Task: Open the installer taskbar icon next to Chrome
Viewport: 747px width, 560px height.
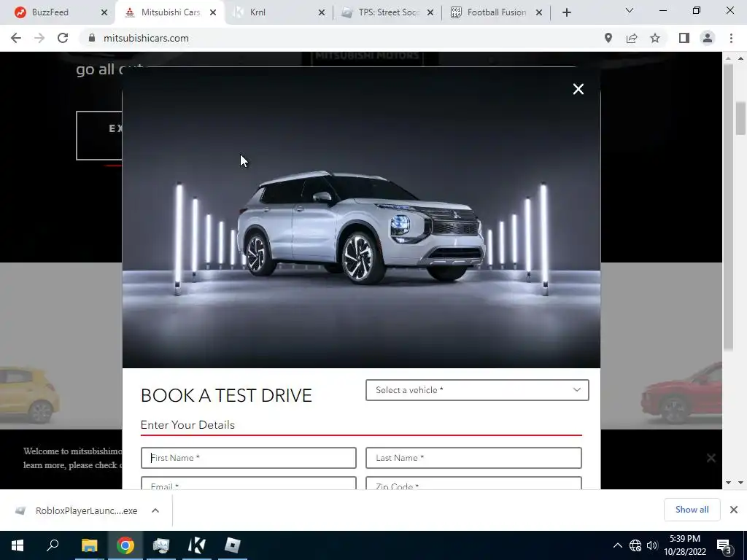Action: tap(161, 545)
